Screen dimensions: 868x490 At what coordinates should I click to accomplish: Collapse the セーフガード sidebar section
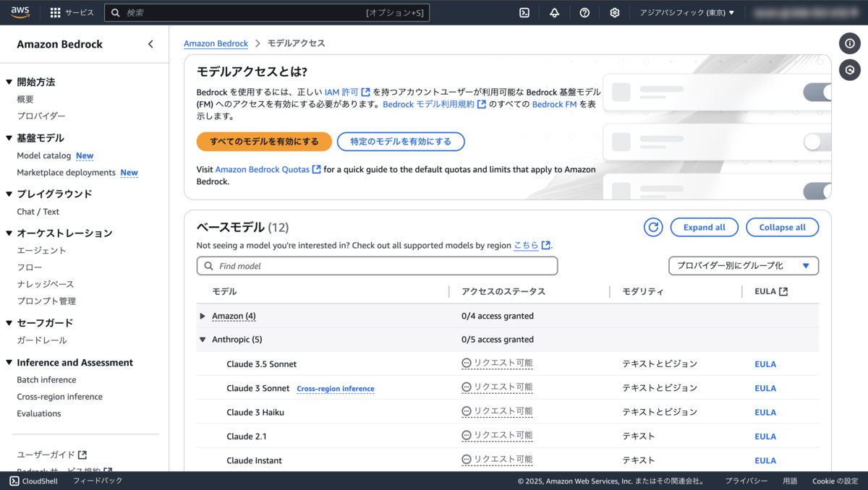click(9, 323)
